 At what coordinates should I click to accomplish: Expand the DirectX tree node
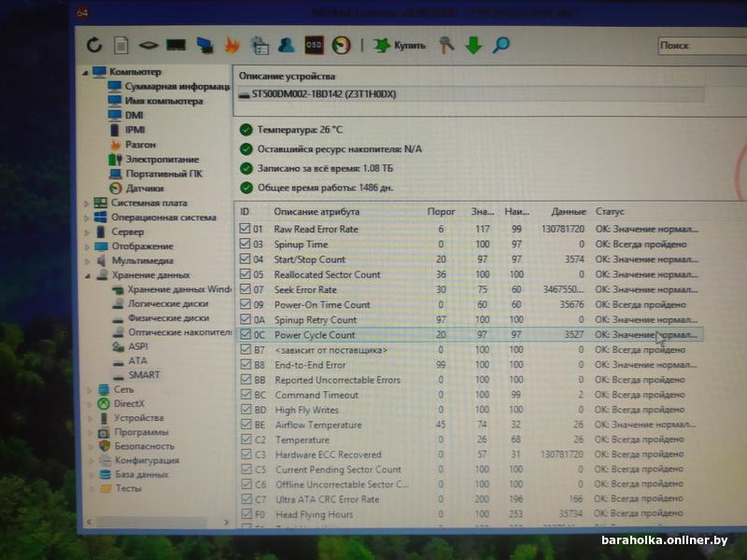click(x=90, y=404)
